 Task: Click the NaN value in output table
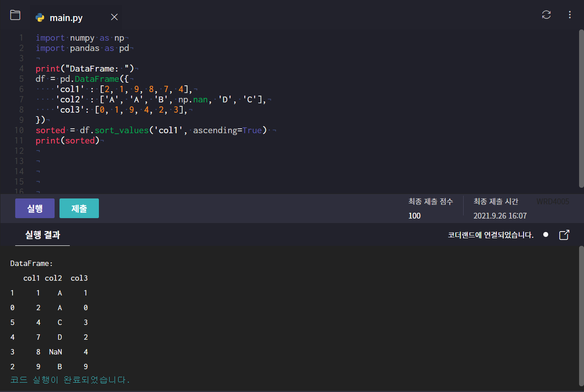pyautogui.click(x=55, y=352)
